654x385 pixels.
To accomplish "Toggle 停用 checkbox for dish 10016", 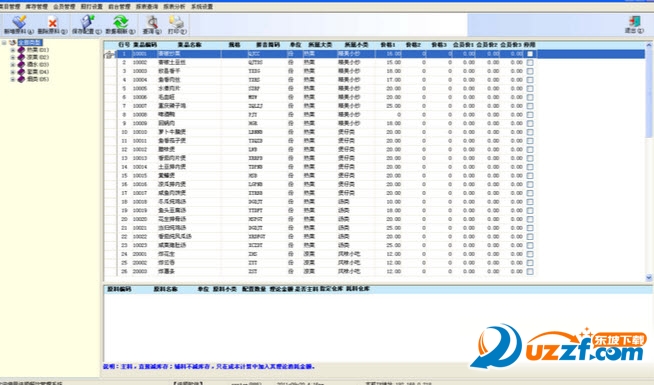I will [530, 184].
